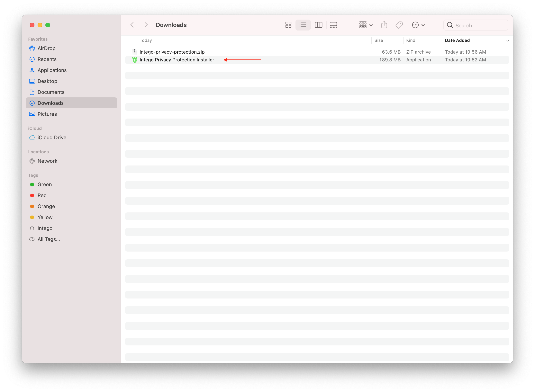Image resolution: width=535 pixels, height=392 pixels.
Task: Click the zip archive file icon
Action: pos(135,52)
